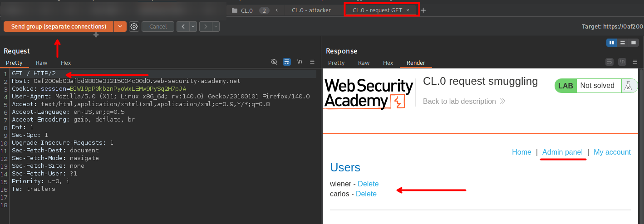644x224 pixels.
Task: Open the Repeater request settings gear
Action: [134, 27]
